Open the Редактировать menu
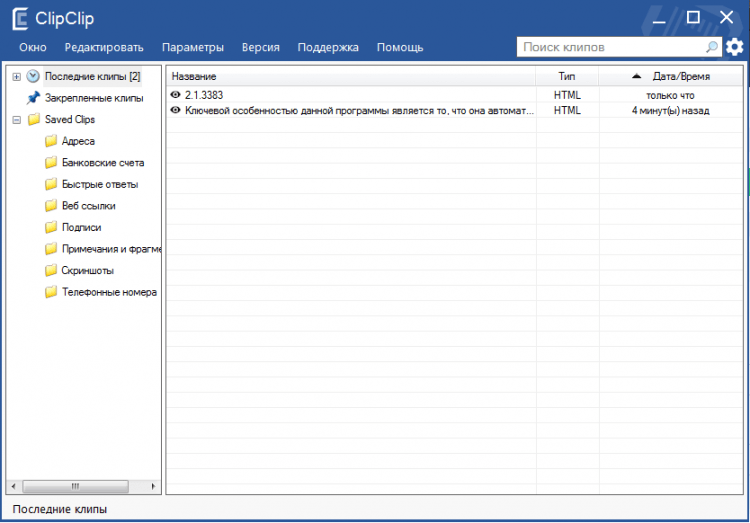 [x=104, y=47]
